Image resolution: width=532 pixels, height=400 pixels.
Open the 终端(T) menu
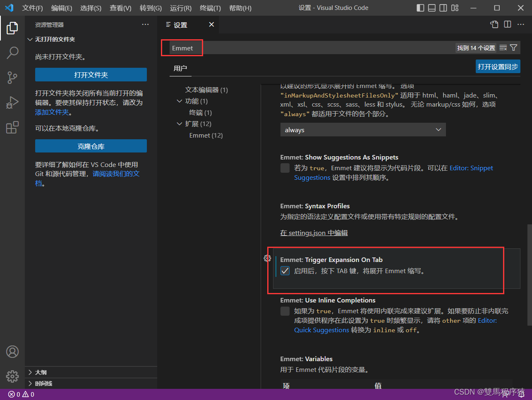[x=210, y=8]
